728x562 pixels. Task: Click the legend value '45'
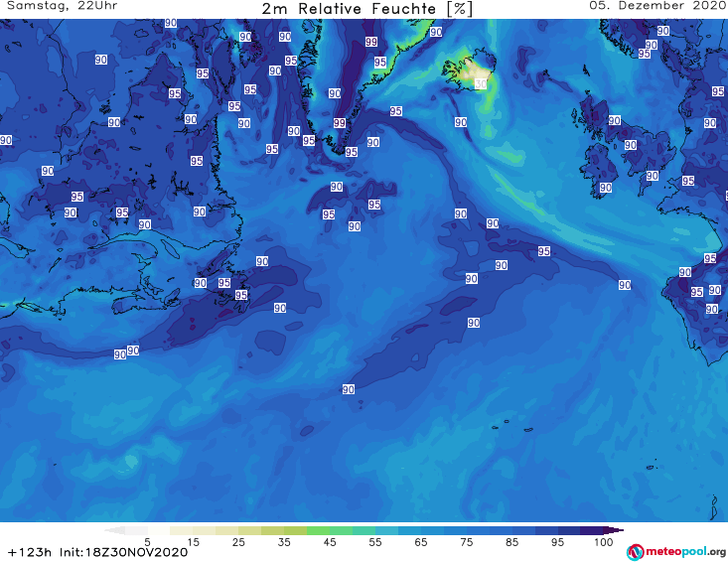tap(330, 542)
